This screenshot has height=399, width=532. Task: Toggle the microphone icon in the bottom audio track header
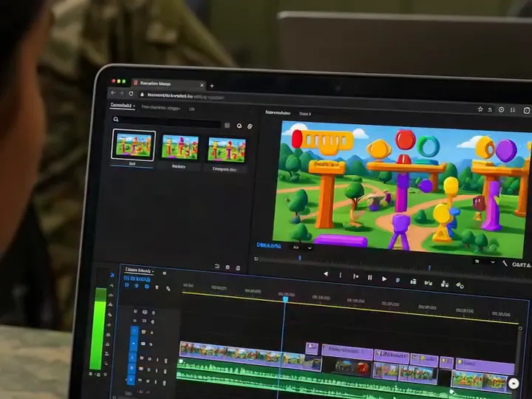[x=164, y=383]
